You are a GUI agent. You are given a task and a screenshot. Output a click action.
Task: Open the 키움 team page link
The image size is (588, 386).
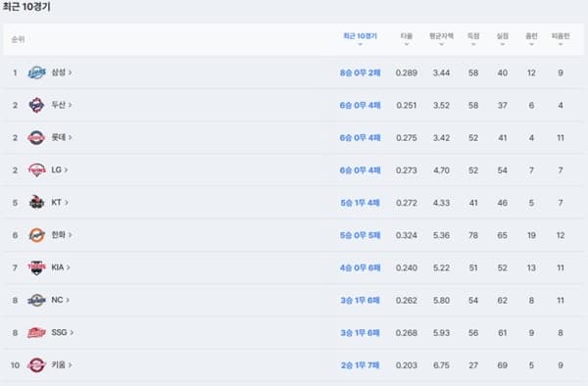[62, 365]
